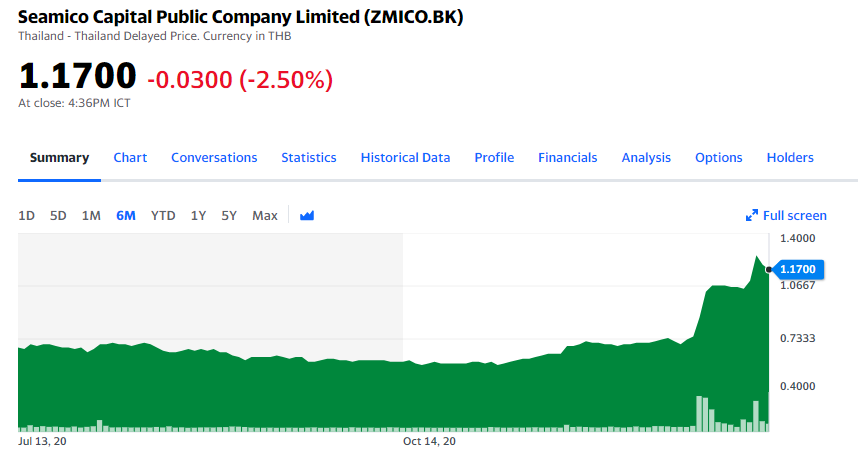This screenshot has width=858, height=452.
Task: View the Statistics tab
Action: click(x=309, y=158)
